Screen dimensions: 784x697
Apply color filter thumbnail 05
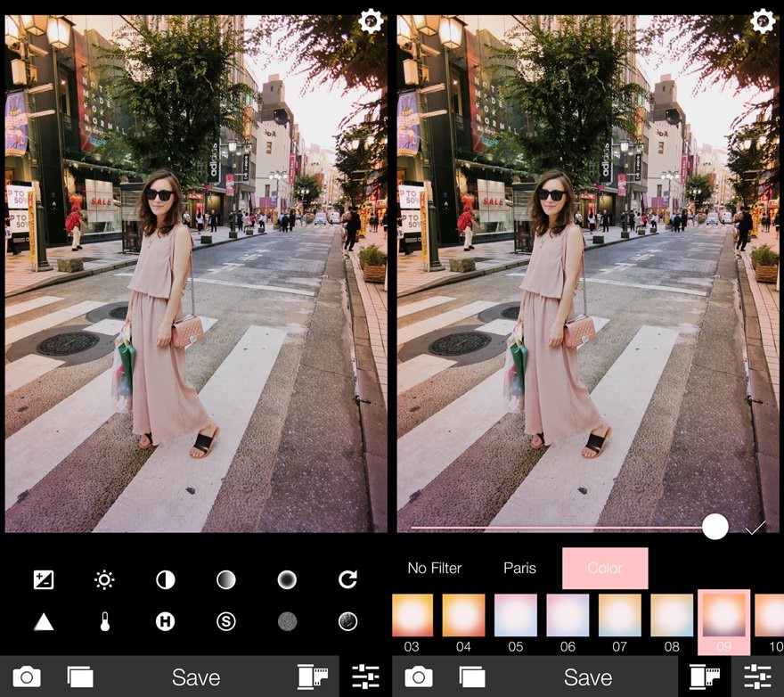pyautogui.click(x=516, y=615)
